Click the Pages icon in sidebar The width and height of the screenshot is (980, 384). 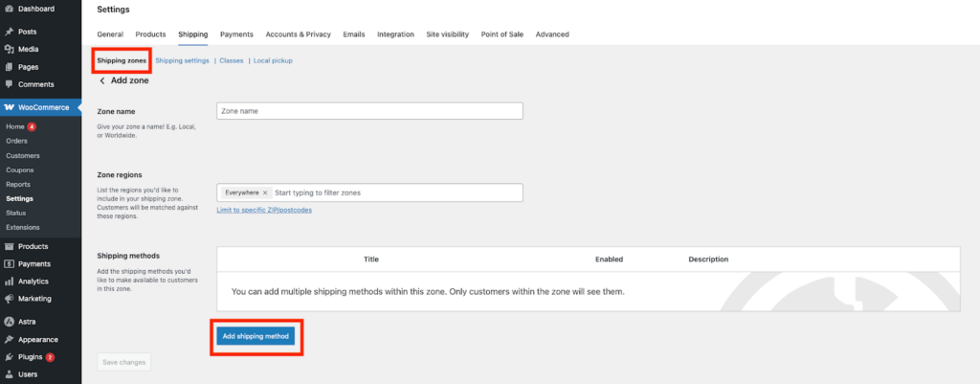coord(10,67)
